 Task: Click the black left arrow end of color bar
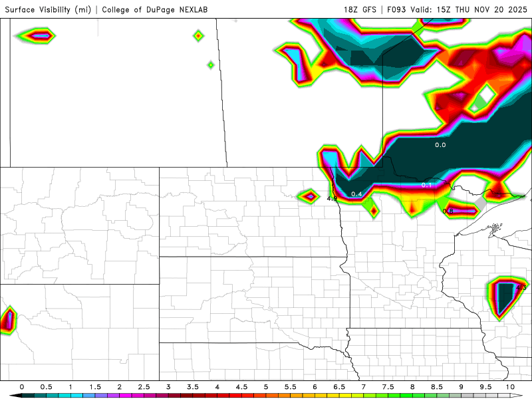click(x=15, y=396)
